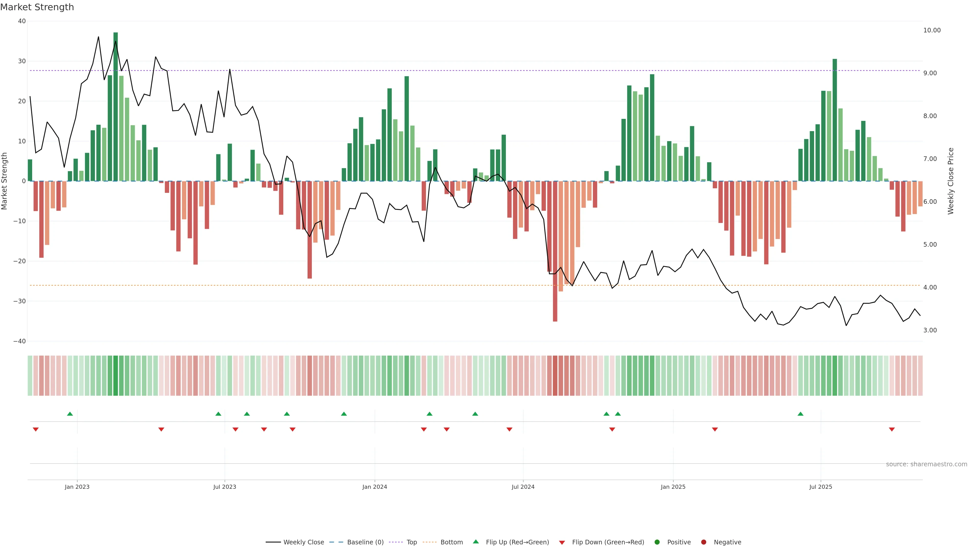
Task: Toggle the Top dotted line legend entry
Action: point(411,542)
